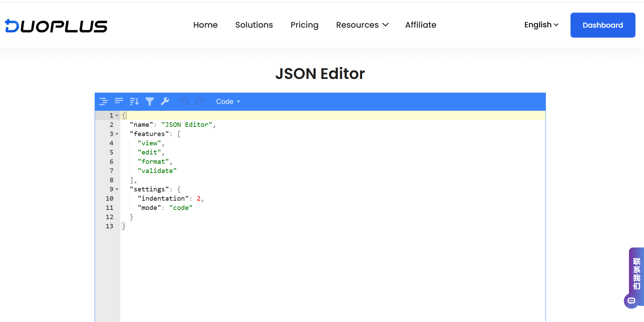Click the "validate" array entry
The width and height of the screenshot is (644, 322).
(157, 171)
